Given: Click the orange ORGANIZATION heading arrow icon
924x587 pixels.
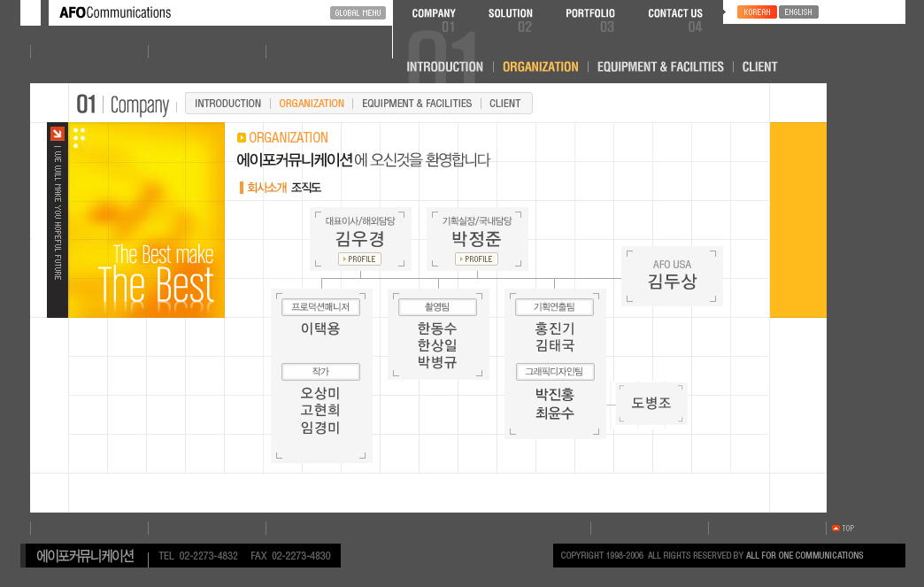Looking at the screenshot, I should point(242,138).
